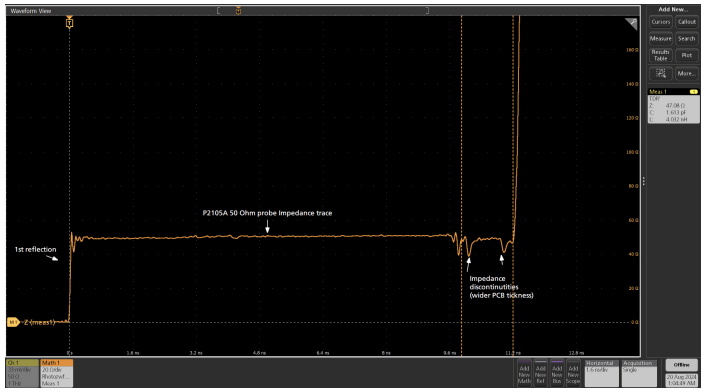Open the panel divider three-dot handle
705x392 pixels.
[644, 181]
